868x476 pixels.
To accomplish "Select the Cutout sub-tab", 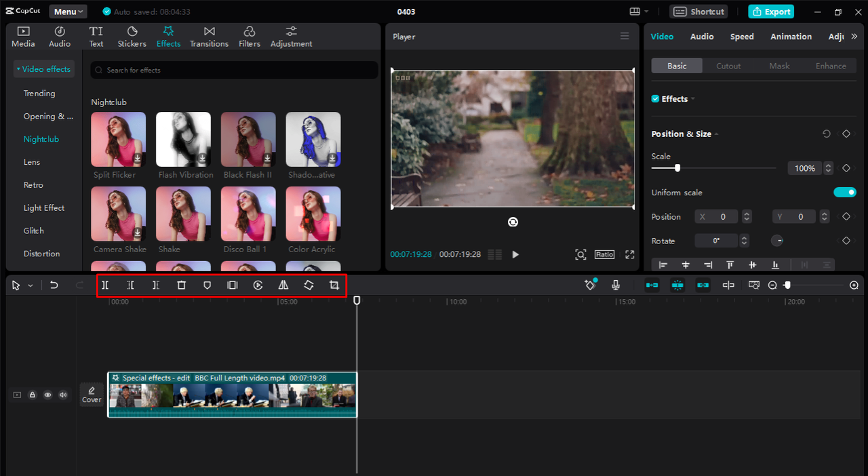I will [x=728, y=66].
